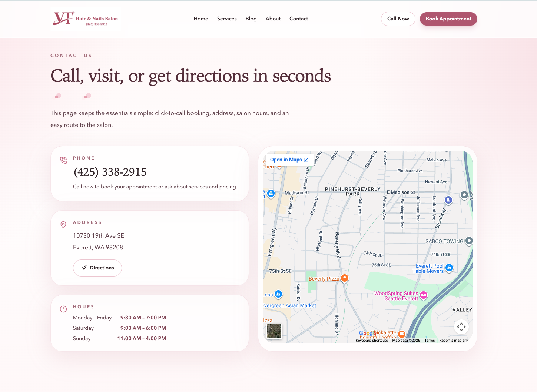Open the map Keyboard shortcuts link

(372, 341)
